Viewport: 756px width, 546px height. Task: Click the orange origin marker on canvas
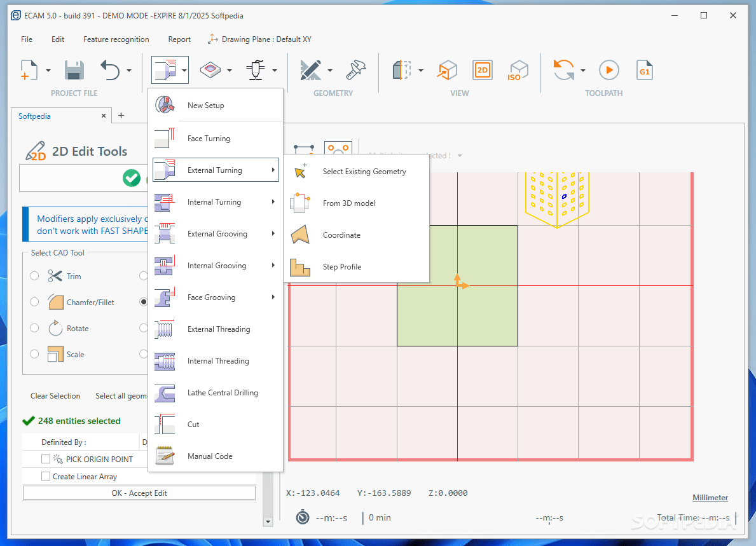460,282
